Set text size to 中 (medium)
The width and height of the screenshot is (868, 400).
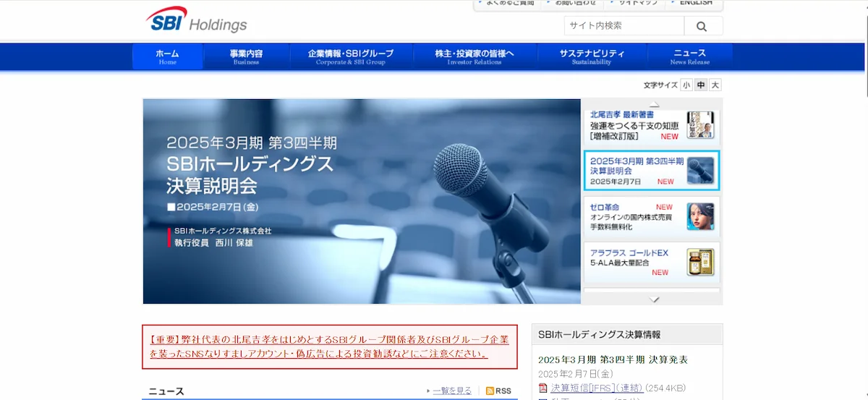pos(701,85)
